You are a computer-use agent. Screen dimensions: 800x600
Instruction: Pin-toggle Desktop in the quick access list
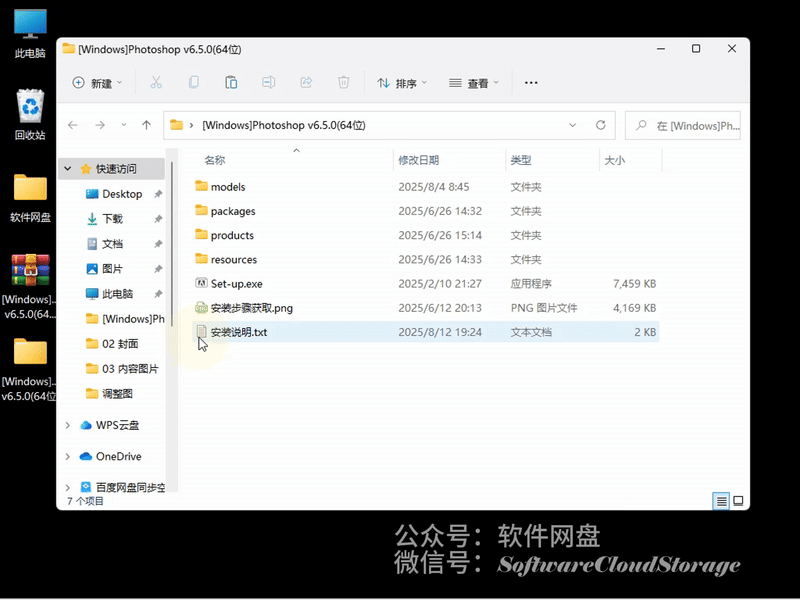[160, 193]
